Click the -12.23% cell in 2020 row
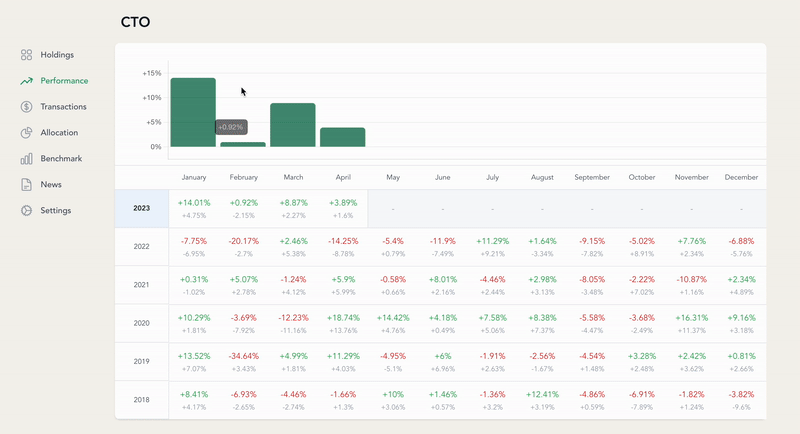Screen dimensions: 800x434 tap(293, 317)
